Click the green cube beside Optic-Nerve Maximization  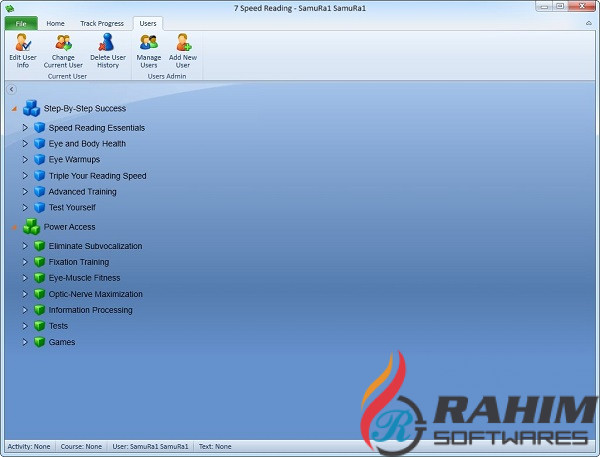point(39,294)
